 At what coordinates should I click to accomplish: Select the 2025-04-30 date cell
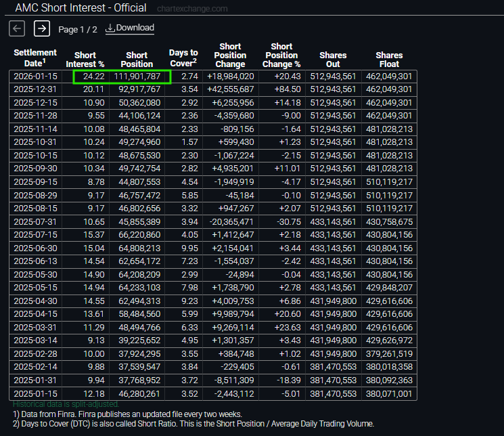[x=35, y=301]
